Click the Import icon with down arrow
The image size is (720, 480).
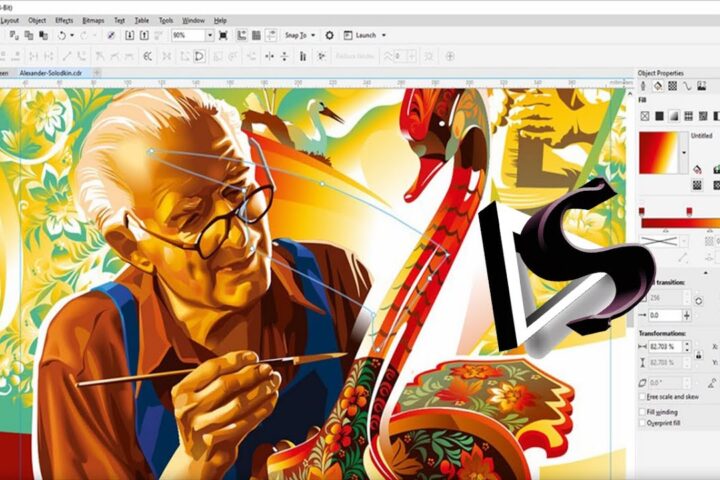tap(129, 35)
